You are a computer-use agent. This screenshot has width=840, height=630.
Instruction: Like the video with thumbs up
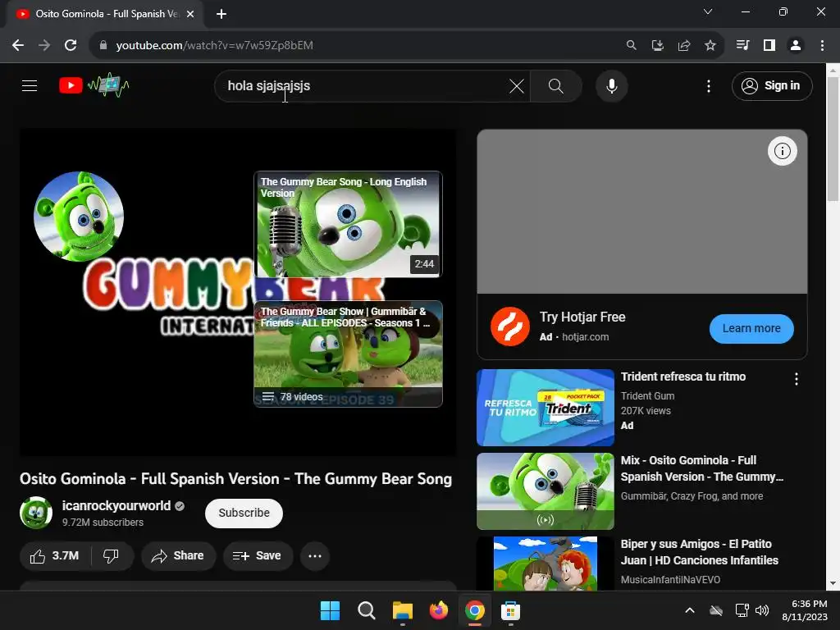pyautogui.click(x=55, y=556)
